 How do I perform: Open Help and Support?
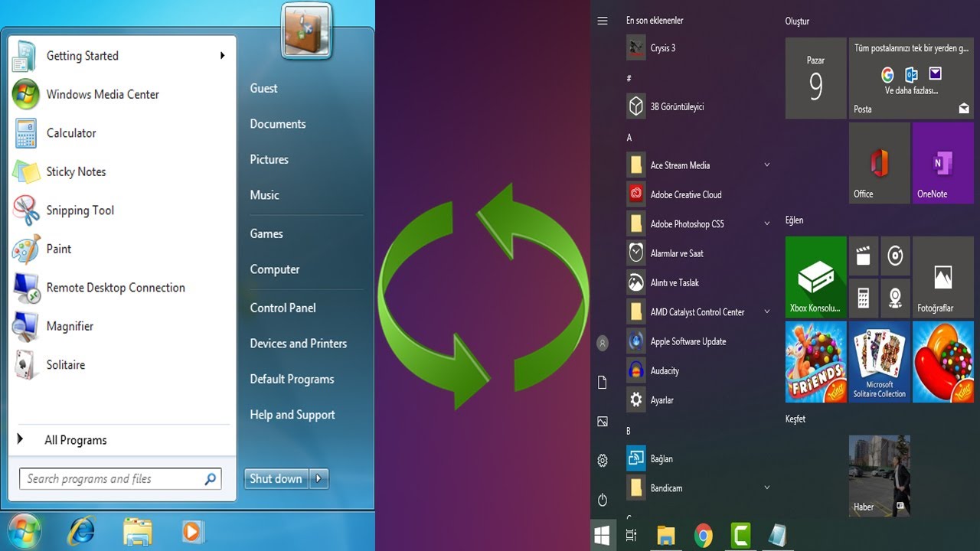coord(292,415)
